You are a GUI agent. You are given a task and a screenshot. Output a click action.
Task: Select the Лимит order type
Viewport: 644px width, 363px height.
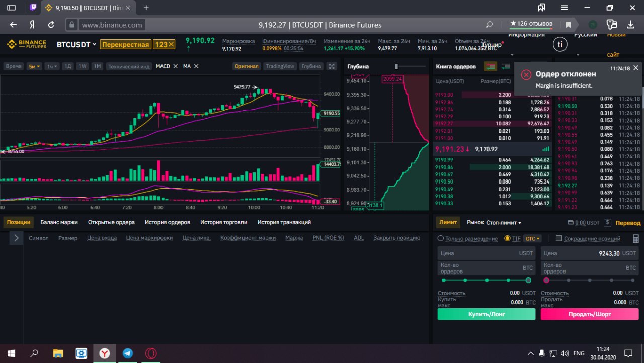448,222
